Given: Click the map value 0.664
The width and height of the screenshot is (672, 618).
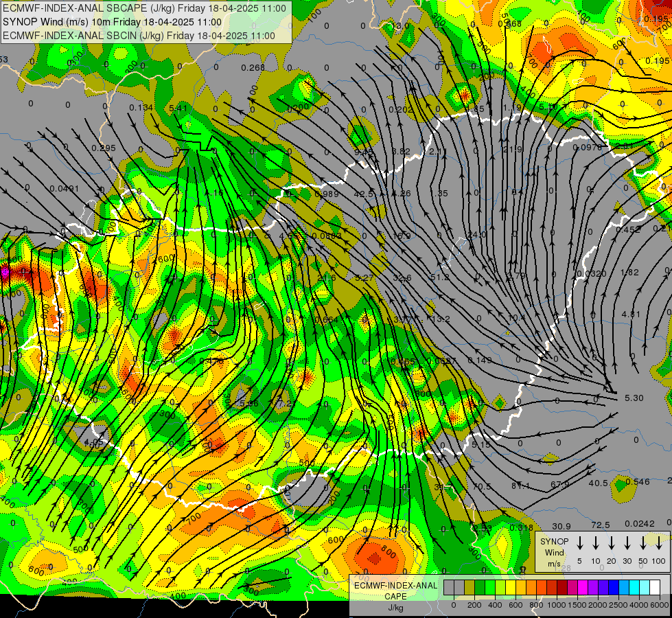Looking at the screenshot, I should pyautogui.click(x=326, y=319).
